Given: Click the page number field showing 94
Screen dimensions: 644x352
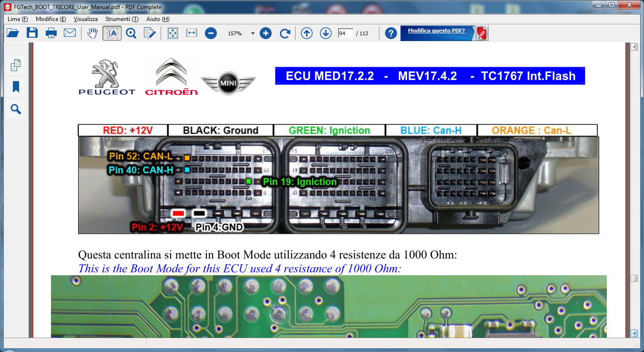Looking at the screenshot, I should 345,33.
